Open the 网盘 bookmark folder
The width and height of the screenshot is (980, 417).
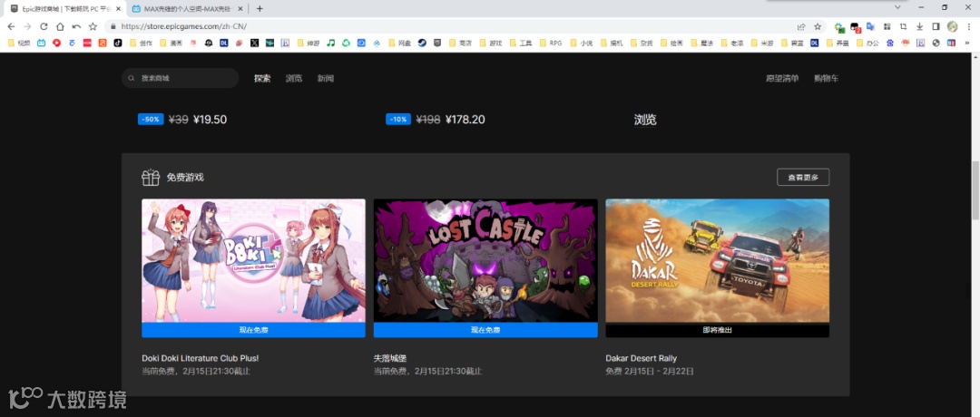pos(399,44)
